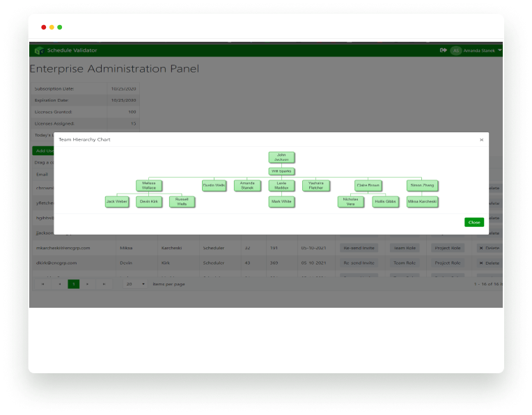
Task: Click the Schedule Validator logo icon
Action: pyautogui.click(x=39, y=50)
